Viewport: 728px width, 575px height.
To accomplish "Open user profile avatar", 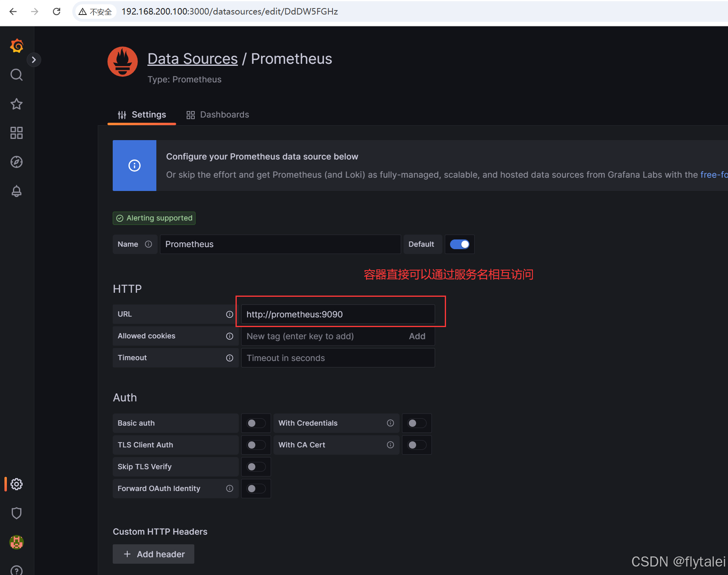I will [17, 542].
